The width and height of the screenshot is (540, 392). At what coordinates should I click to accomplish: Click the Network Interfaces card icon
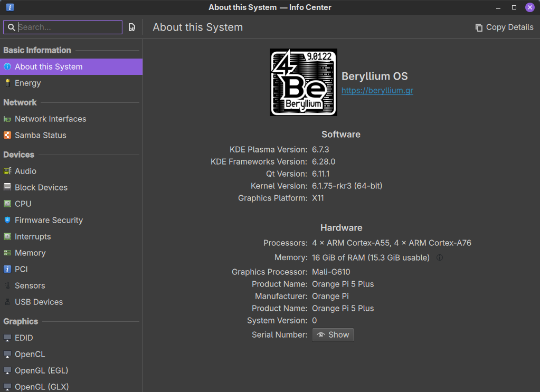(x=7, y=119)
